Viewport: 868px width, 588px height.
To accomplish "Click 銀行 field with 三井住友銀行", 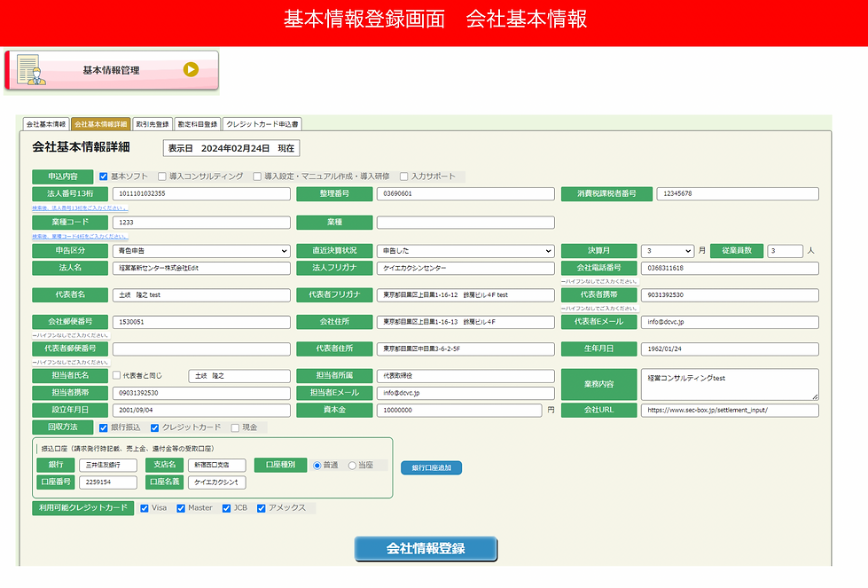I will pos(108,465).
